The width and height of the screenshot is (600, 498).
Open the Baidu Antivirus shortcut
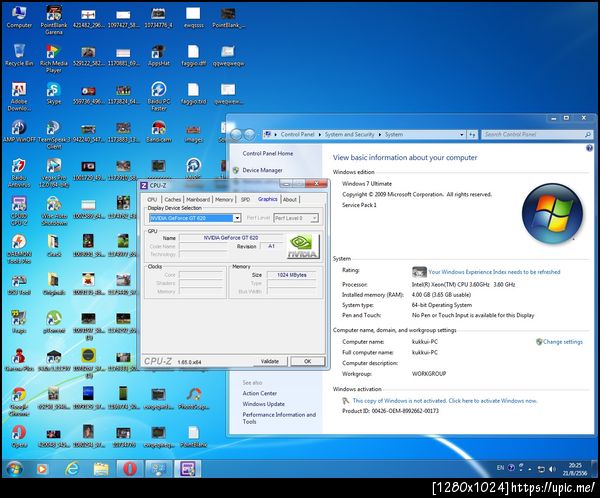(19, 173)
